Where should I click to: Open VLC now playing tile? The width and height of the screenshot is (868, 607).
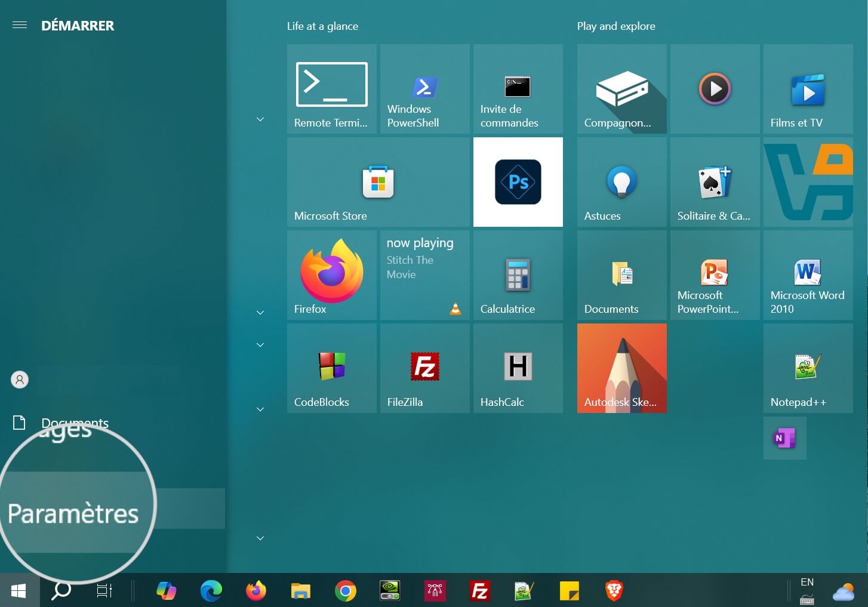[x=425, y=275]
